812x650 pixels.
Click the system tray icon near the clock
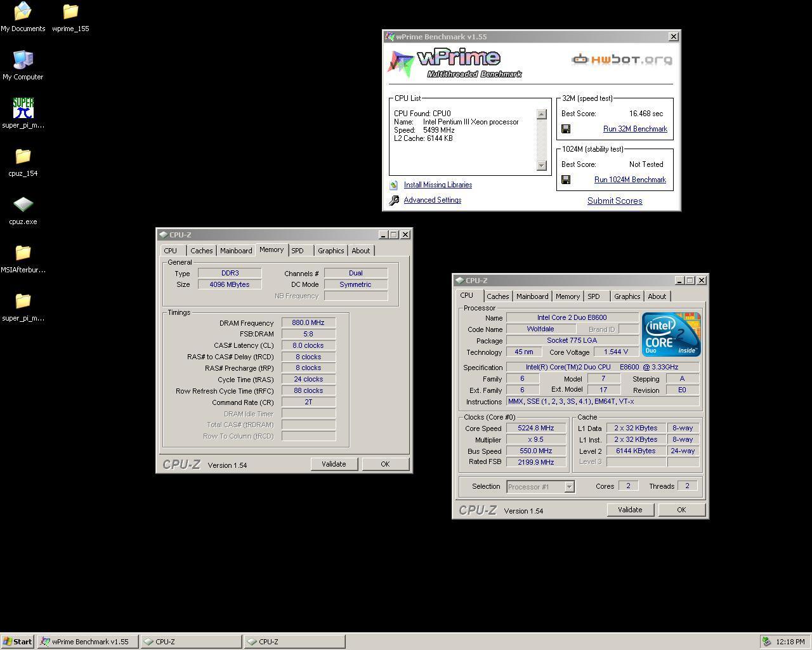[766, 642]
